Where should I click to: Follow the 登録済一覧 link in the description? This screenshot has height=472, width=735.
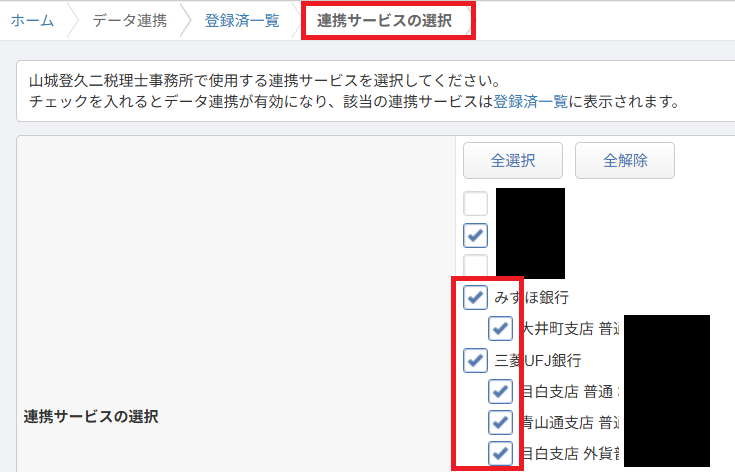coord(531,101)
